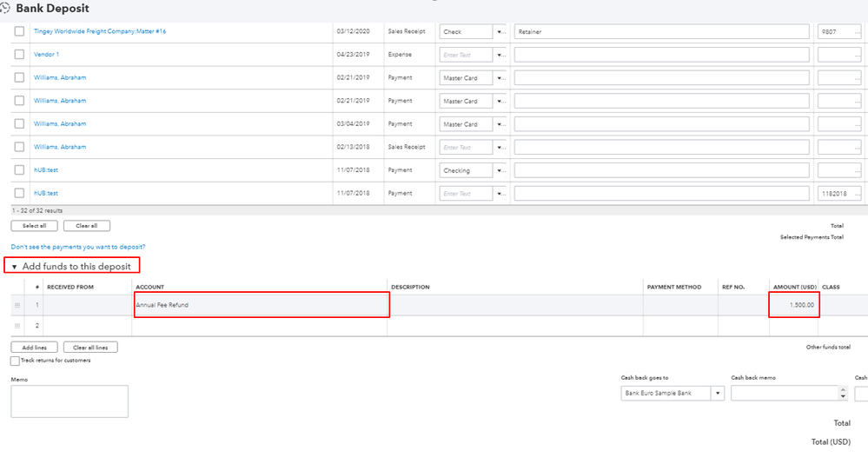The image size is (868, 464).
Task: Grab the drag handle of line 1
Action: (x=17, y=305)
